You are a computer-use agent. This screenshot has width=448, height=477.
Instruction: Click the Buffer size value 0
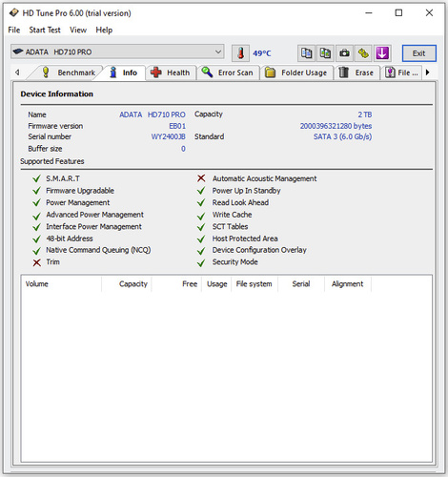[x=183, y=149]
